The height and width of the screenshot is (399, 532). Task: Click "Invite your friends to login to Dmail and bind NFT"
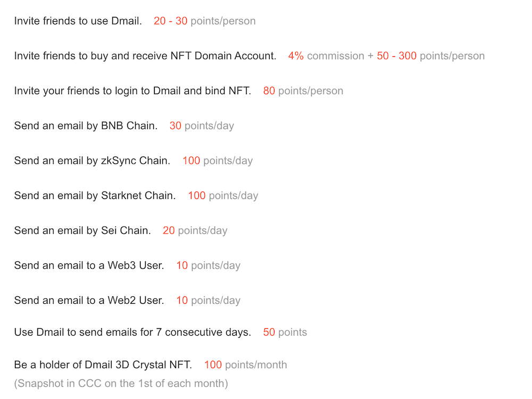(132, 91)
